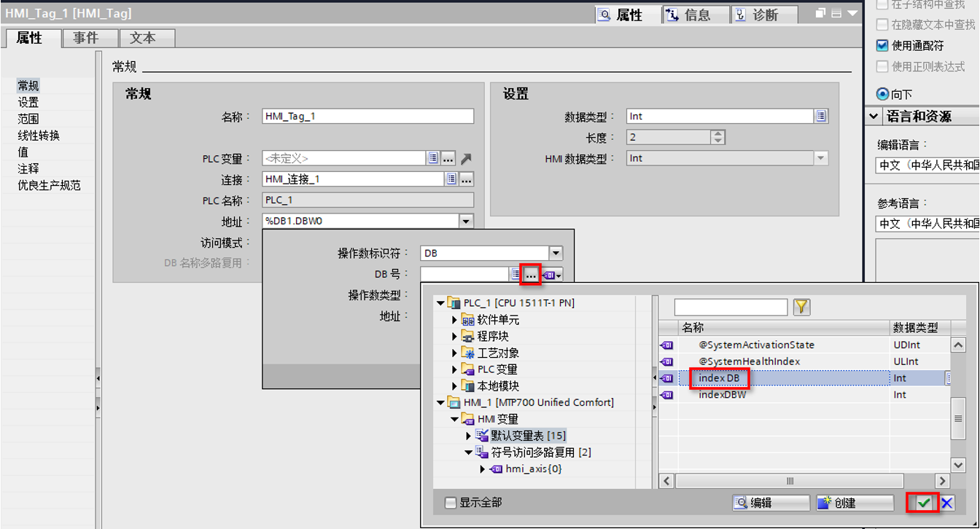Image resolution: width=980 pixels, height=529 pixels.
Task: Select the 向下 radio button
Action: (882, 94)
